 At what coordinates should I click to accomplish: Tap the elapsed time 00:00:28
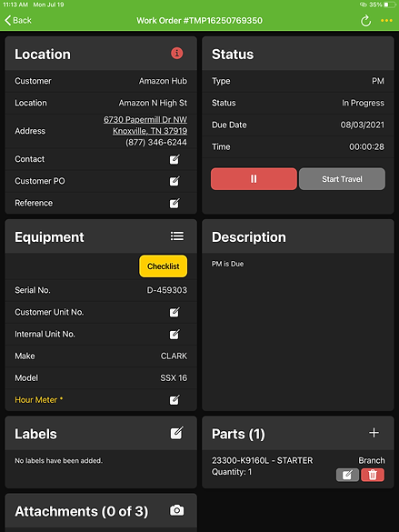point(367,146)
